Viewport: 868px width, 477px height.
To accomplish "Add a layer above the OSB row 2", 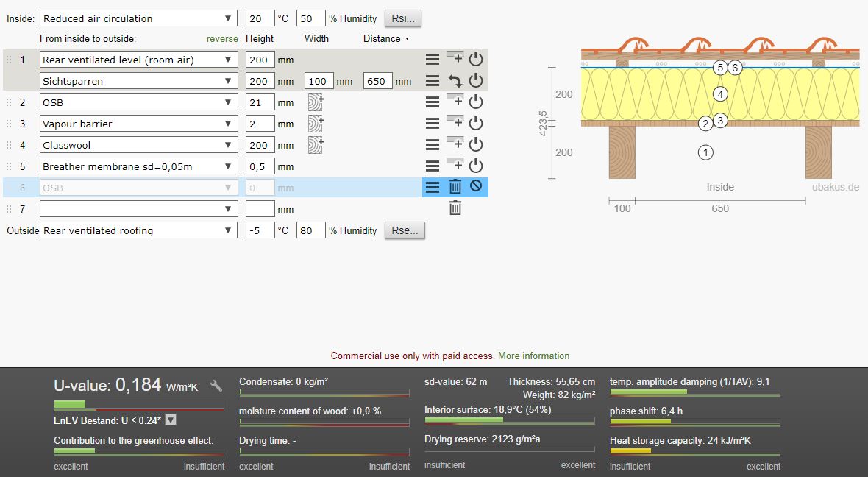I will pos(455,102).
